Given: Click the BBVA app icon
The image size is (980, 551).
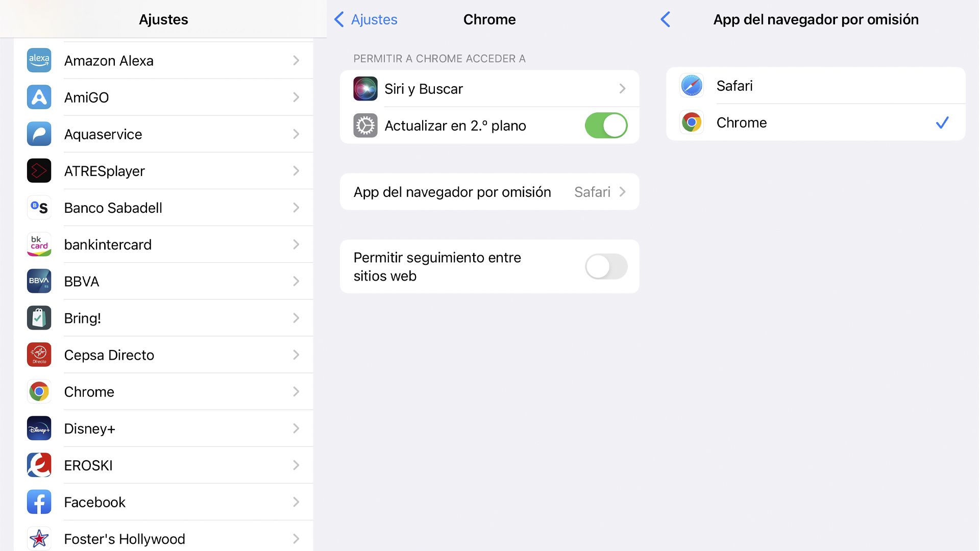Looking at the screenshot, I should 39,281.
